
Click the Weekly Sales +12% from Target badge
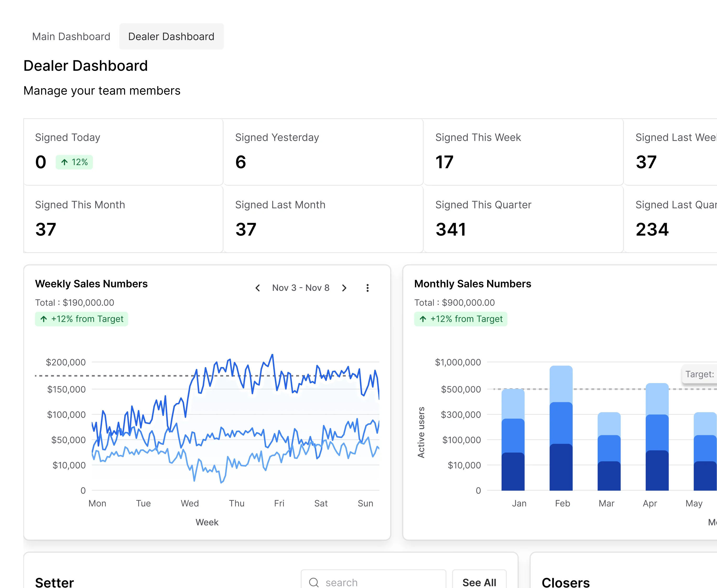point(82,319)
